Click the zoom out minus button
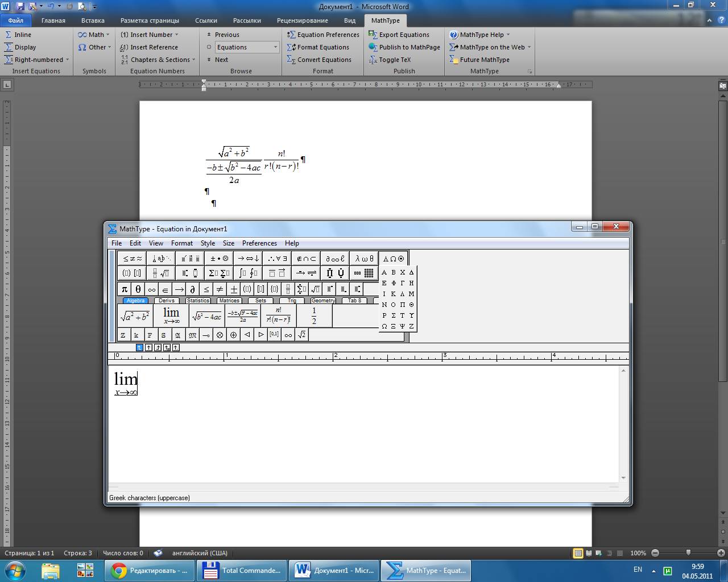Image resolution: width=728 pixels, height=582 pixels. click(655, 552)
